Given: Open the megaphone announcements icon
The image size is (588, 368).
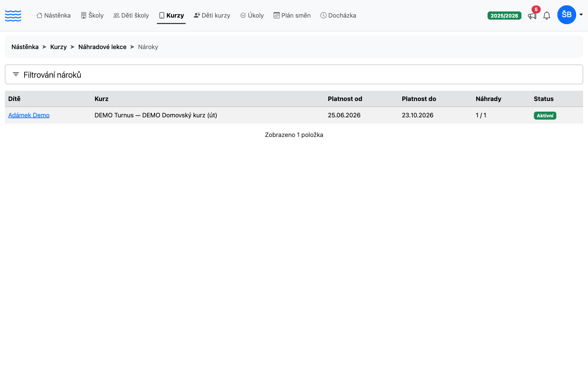Looking at the screenshot, I should 532,16.
